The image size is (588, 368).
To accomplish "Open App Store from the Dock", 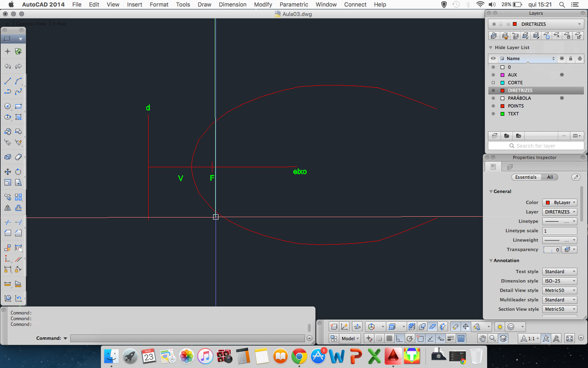I will [318, 357].
